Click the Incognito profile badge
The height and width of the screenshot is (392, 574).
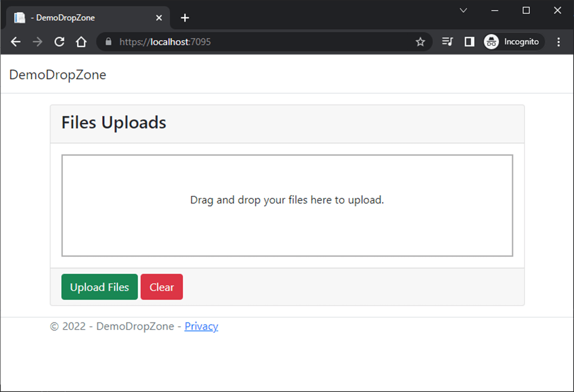[x=513, y=41]
